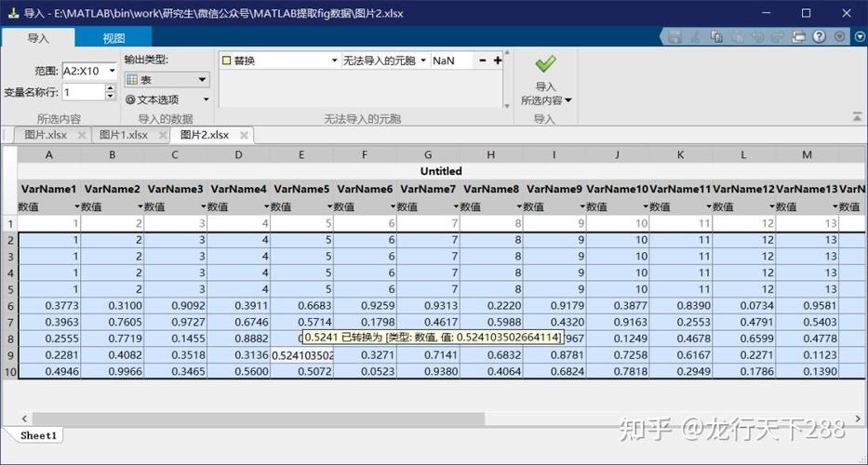Close the 图片1.xlsx tab
868x465 pixels.
(163, 135)
